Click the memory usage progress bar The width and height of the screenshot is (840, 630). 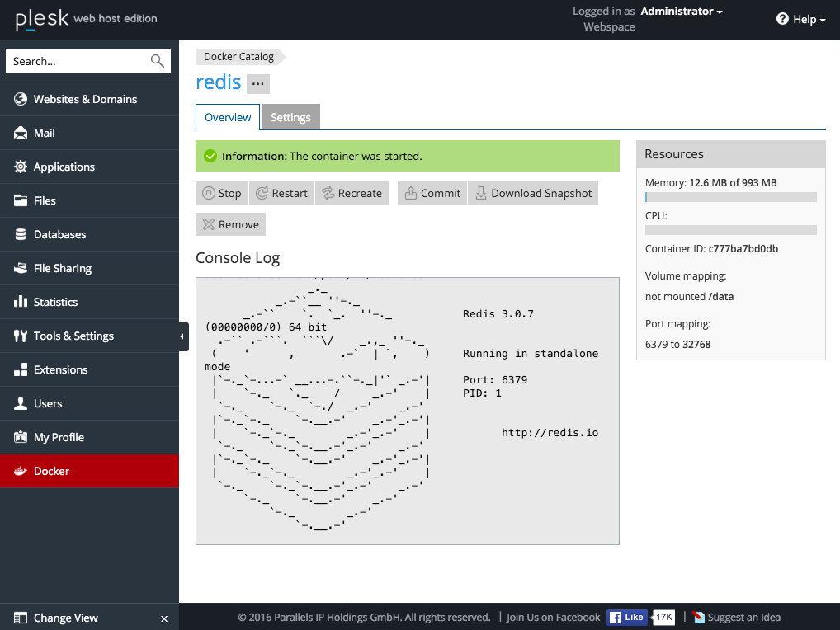(730, 197)
